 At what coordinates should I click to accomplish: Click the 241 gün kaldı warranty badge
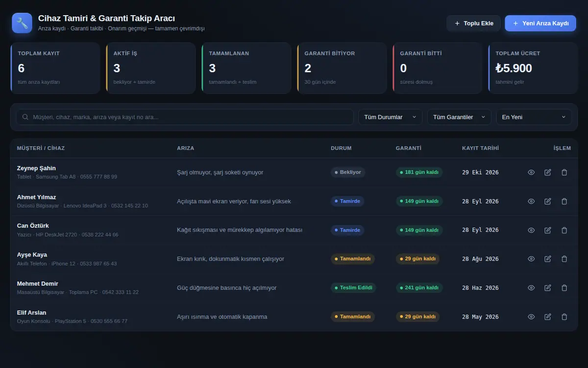[x=419, y=288]
